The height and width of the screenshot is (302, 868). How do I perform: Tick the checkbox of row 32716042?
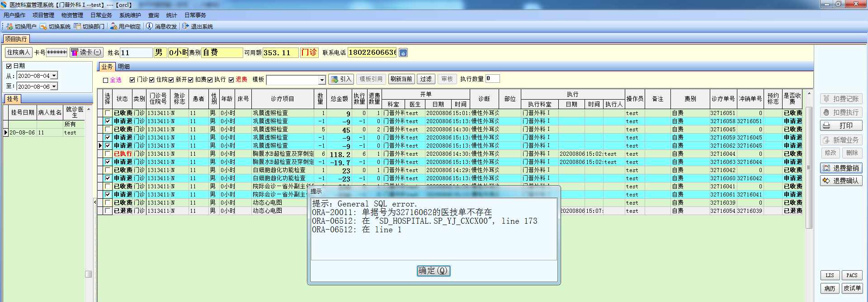(x=108, y=170)
